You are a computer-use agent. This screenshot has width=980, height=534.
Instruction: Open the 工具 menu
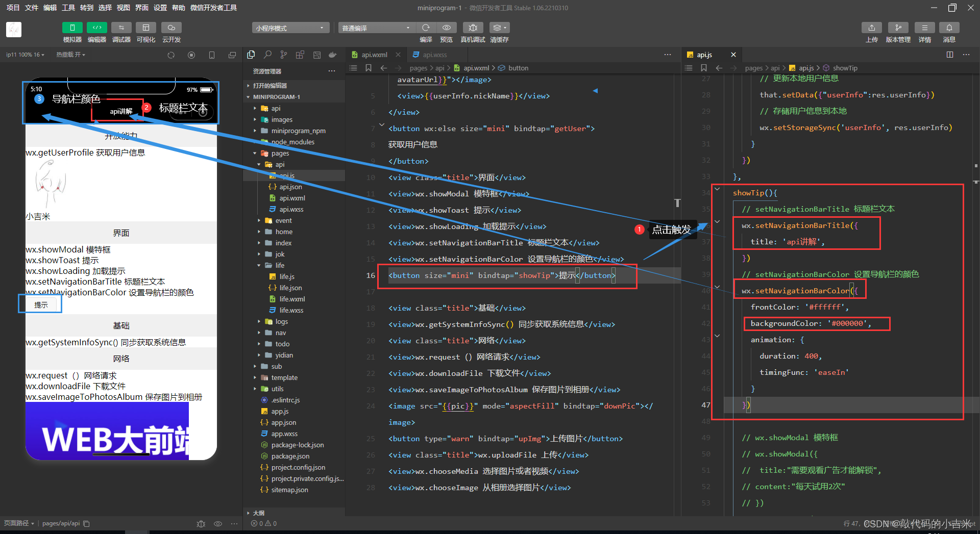click(68, 8)
